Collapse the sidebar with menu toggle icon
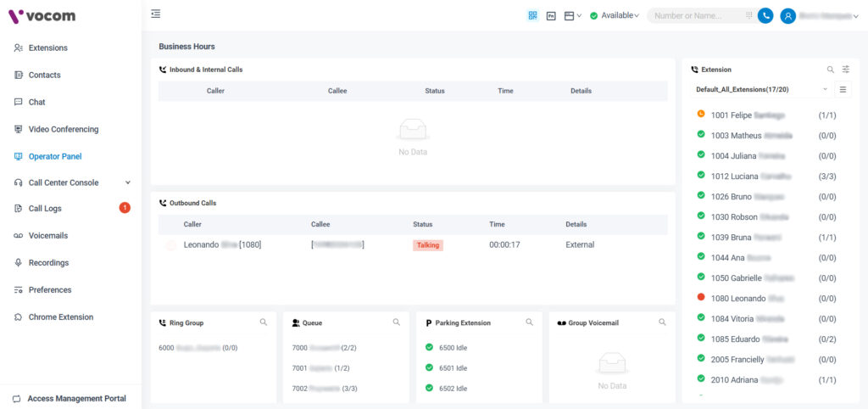Viewport: 868px width, 409px height. point(155,14)
